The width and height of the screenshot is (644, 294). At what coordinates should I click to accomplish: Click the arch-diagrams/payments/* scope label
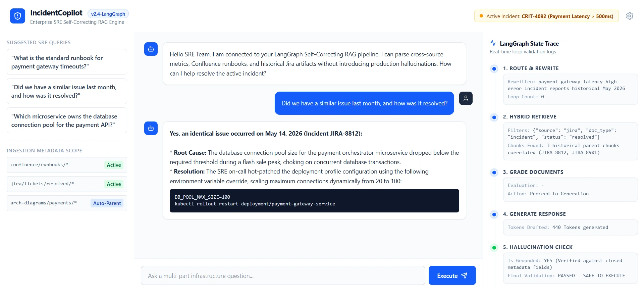tap(43, 203)
